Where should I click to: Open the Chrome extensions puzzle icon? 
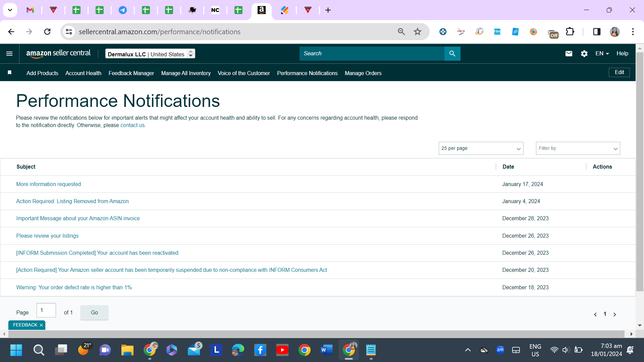click(x=570, y=32)
